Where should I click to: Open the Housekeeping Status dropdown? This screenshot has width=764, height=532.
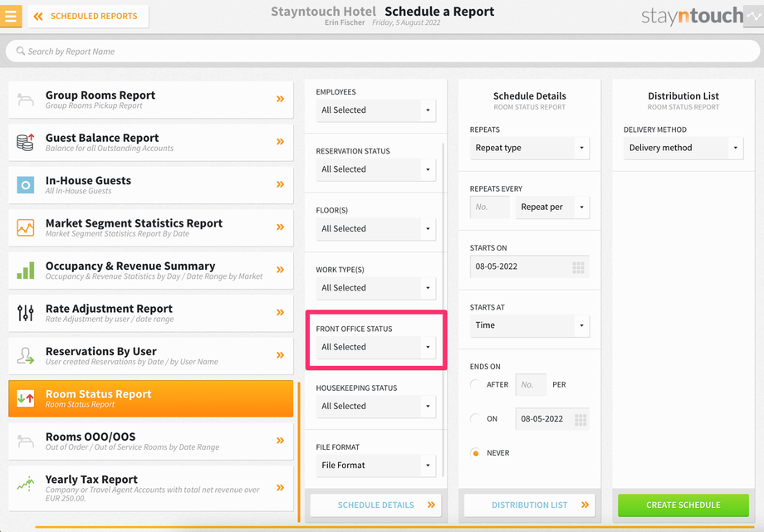(x=375, y=407)
